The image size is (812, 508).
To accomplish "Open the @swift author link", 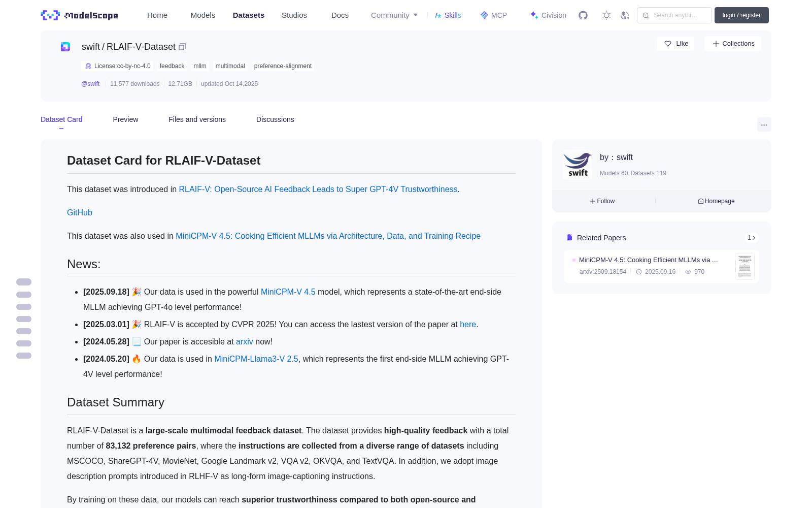I will pos(90,84).
